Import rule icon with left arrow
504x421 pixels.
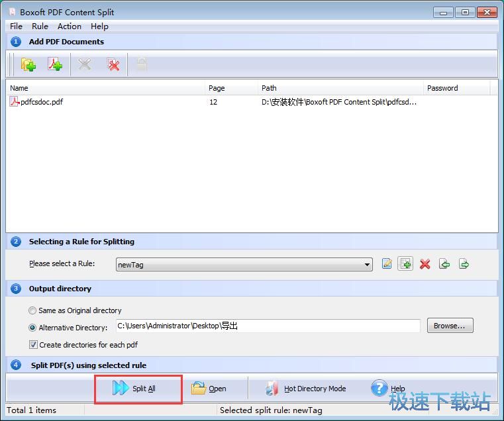444,264
